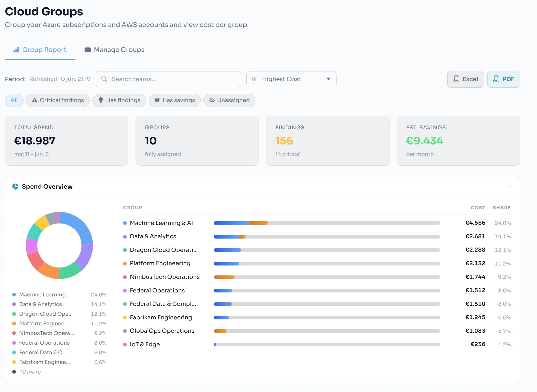Image resolution: width=537 pixels, height=392 pixels.
Task: Export report with the PDF button
Action: coord(504,79)
